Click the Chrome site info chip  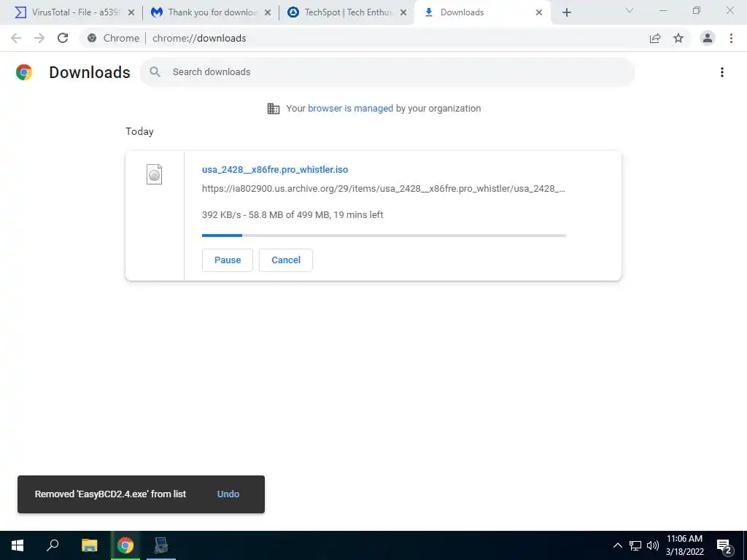(x=115, y=38)
